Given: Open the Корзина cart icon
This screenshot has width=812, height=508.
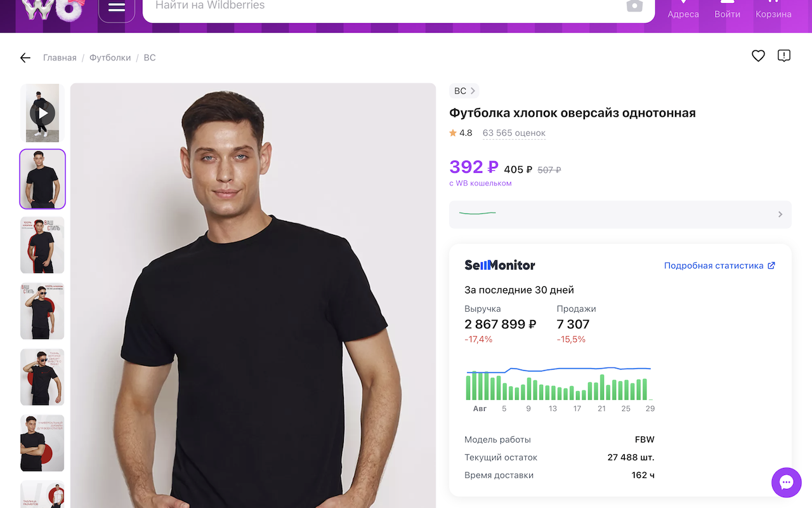Looking at the screenshot, I should pos(773,8).
